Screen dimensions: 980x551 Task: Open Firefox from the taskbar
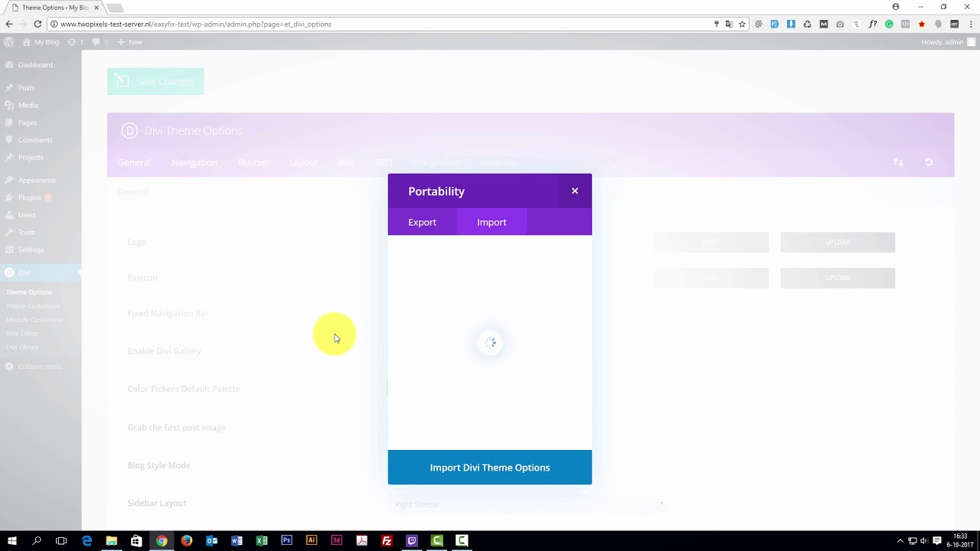point(187,541)
